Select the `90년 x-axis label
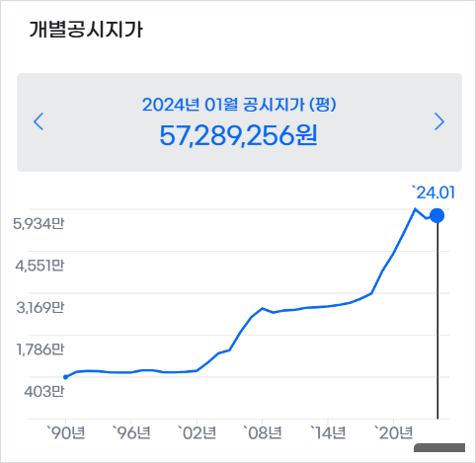 click(x=66, y=432)
